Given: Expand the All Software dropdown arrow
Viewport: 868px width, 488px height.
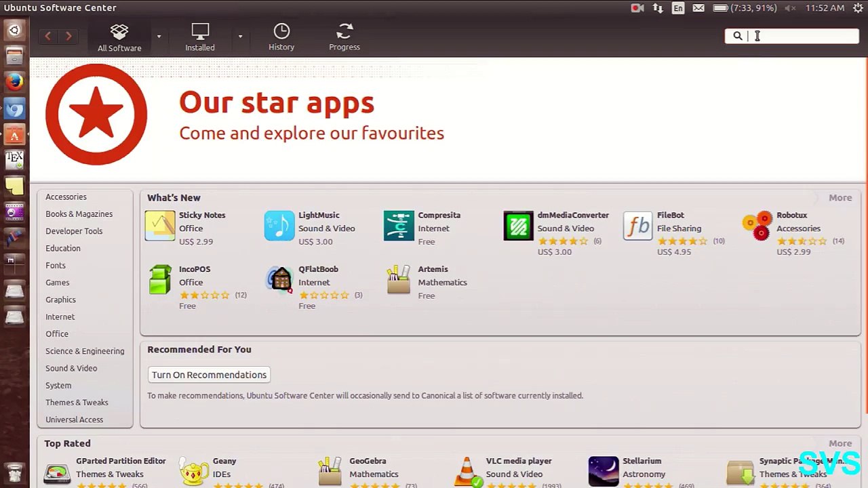Looking at the screenshot, I should point(159,37).
